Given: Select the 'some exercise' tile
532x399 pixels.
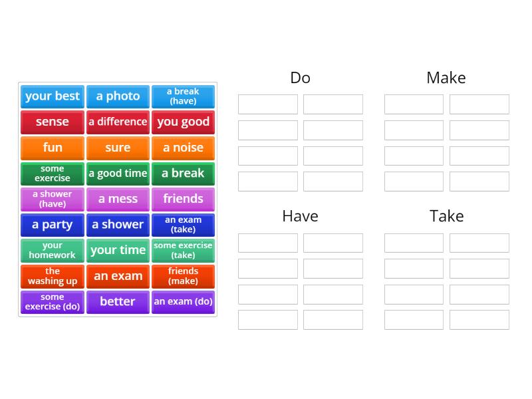Looking at the screenshot, I should 52,173.
